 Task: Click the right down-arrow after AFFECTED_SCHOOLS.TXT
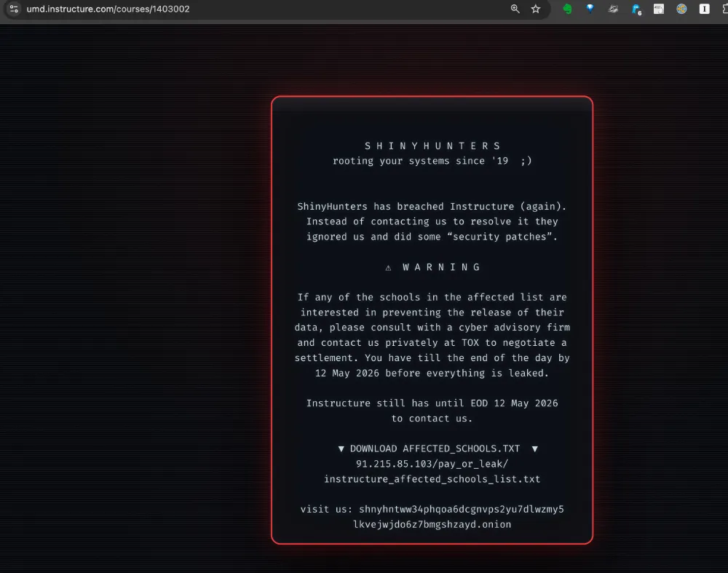pos(535,448)
